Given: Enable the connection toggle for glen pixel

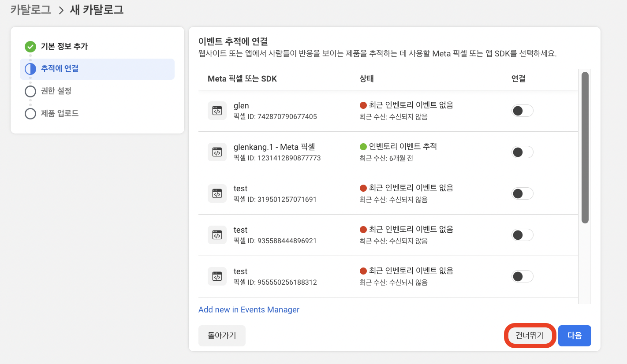Looking at the screenshot, I should coord(522,111).
